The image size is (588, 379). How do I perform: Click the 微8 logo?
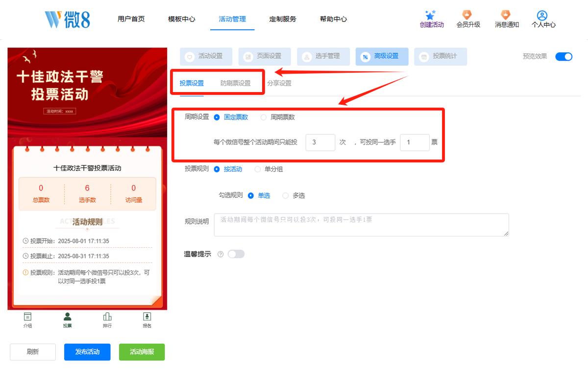click(x=67, y=20)
